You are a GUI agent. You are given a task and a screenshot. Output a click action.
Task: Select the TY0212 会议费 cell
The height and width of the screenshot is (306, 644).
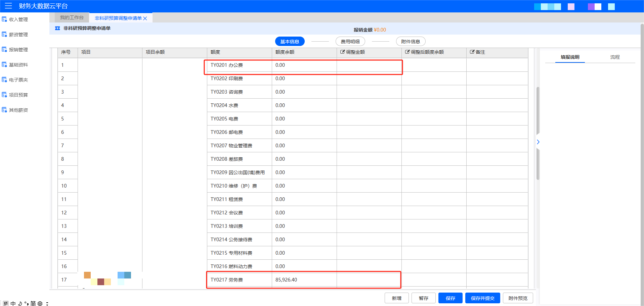click(239, 213)
